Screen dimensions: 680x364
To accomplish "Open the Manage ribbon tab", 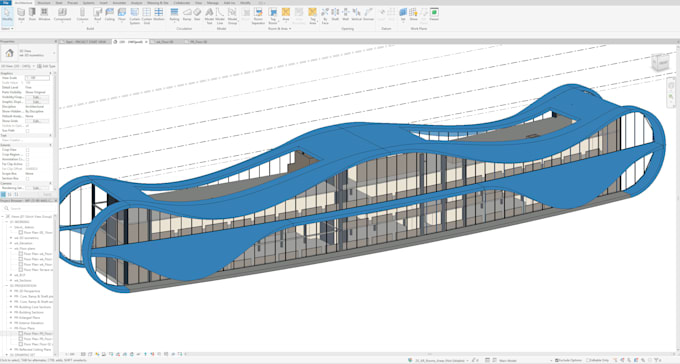I will pyautogui.click(x=212, y=3).
